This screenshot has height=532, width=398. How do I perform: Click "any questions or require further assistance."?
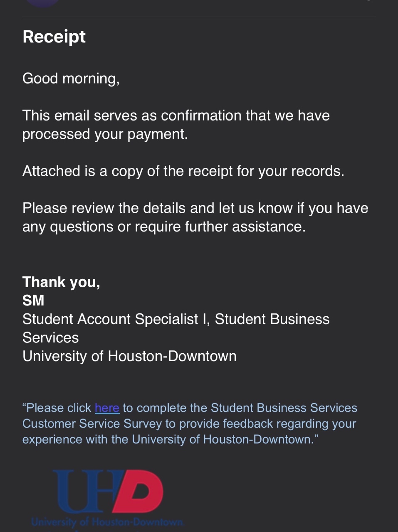tap(164, 227)
